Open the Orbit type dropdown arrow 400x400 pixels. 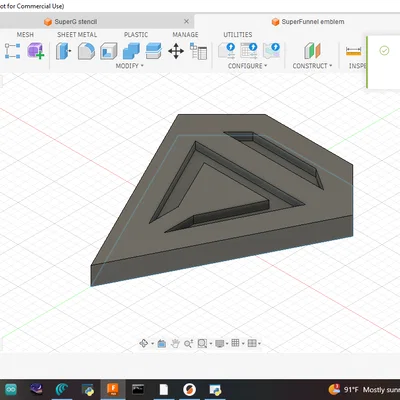[153, 343]
